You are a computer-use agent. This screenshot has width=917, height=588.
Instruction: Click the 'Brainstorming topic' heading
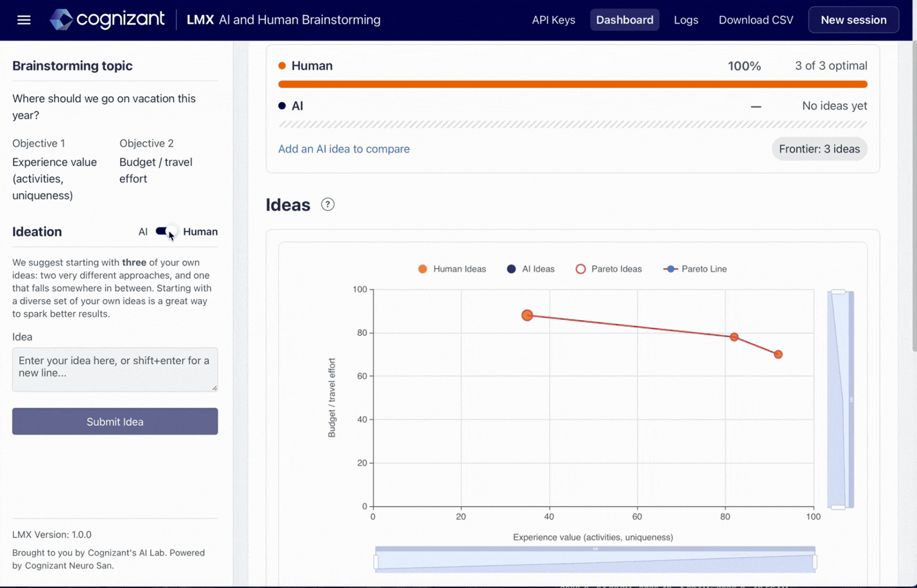pyautogui.click(x=72, y=65)
